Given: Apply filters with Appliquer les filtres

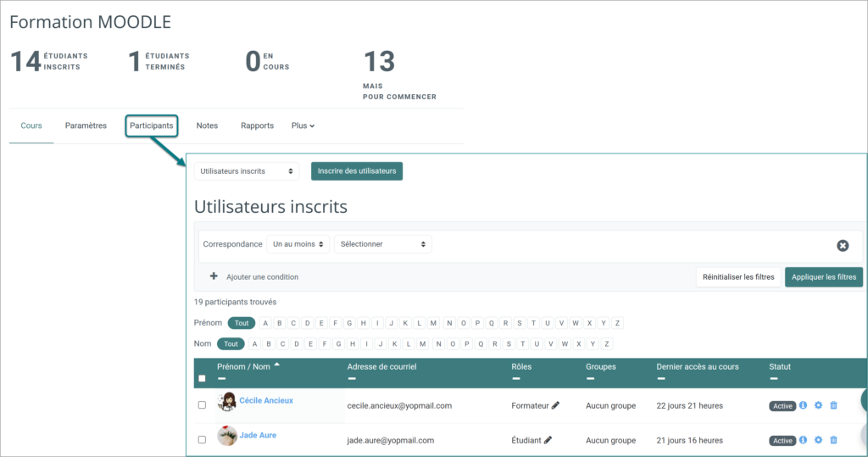Looking at the screenshot, I should click(x=824, y=277).
